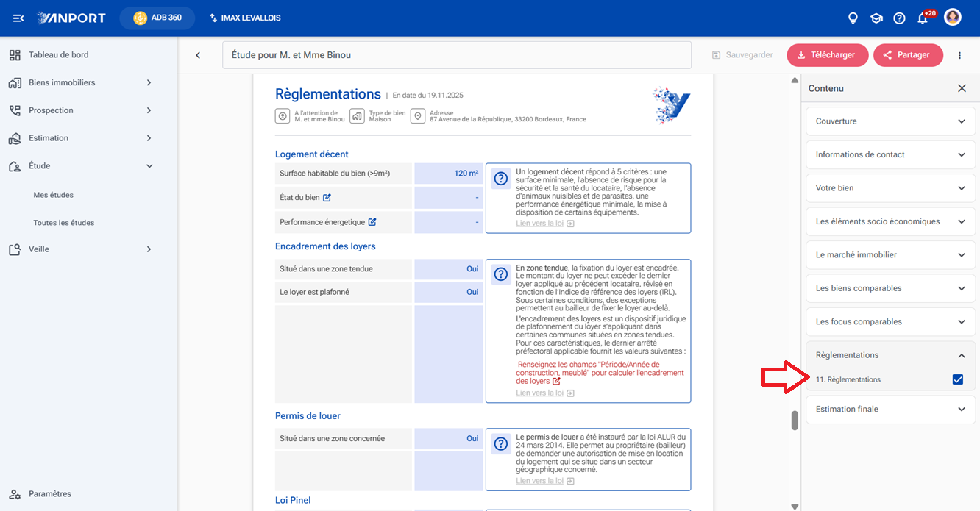Click the study title input field

click(457, 55)
